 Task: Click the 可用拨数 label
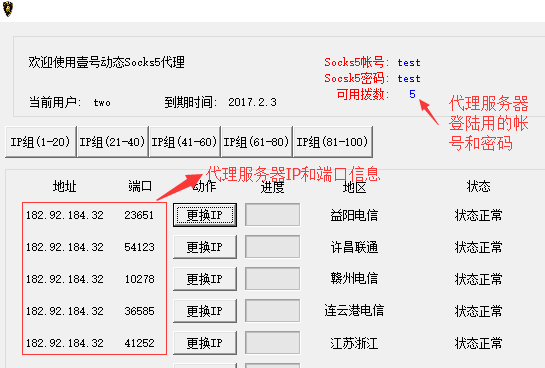(x=363, y=94)
